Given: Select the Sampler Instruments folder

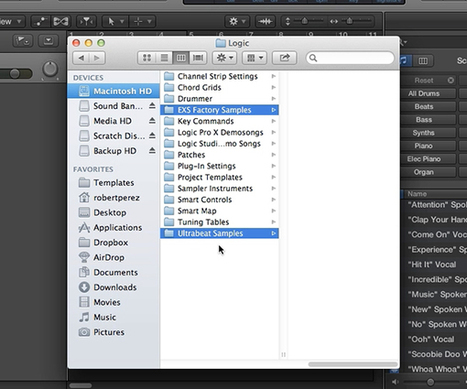Looking at the screenshot, I should (219, 189).
